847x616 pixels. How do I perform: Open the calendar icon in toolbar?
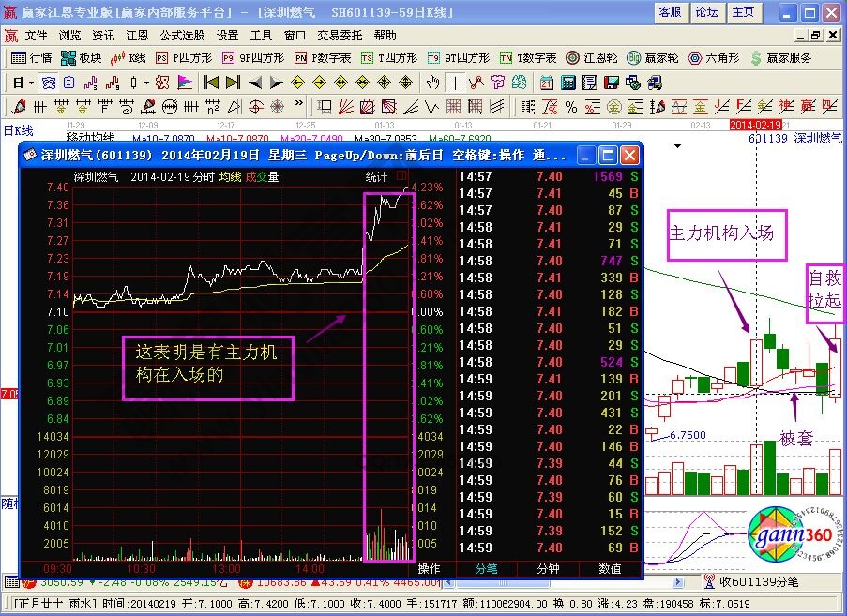pos(547,83)
